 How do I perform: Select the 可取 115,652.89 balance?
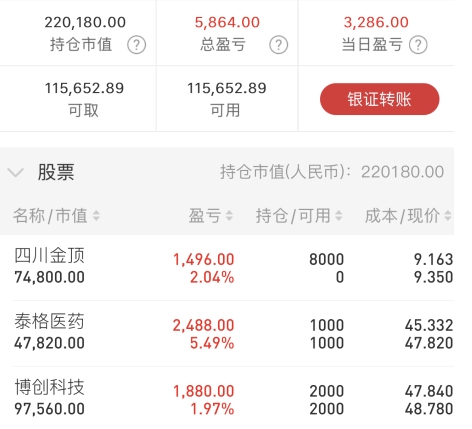pyautogui.click(x=84, y=88)
